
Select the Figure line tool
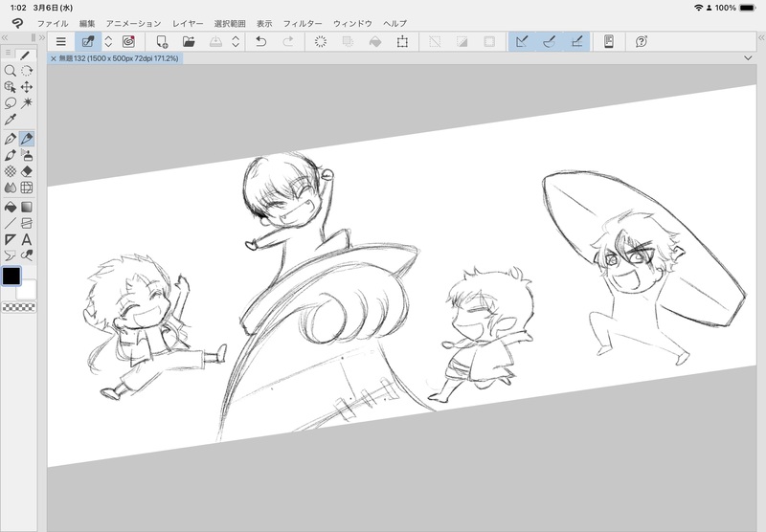coord(10,224)
